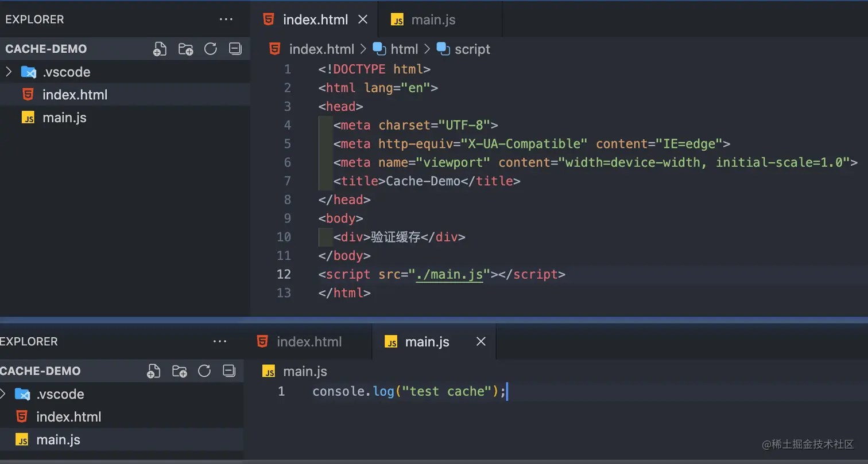
Task: Open main.js in bottom Explorer tree
Action: (122, 440)
